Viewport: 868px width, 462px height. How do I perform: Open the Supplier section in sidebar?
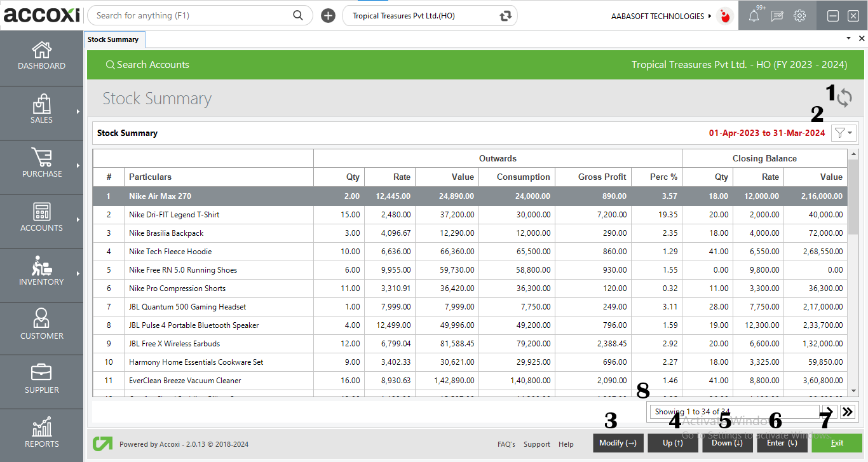(x=41, y=378)
